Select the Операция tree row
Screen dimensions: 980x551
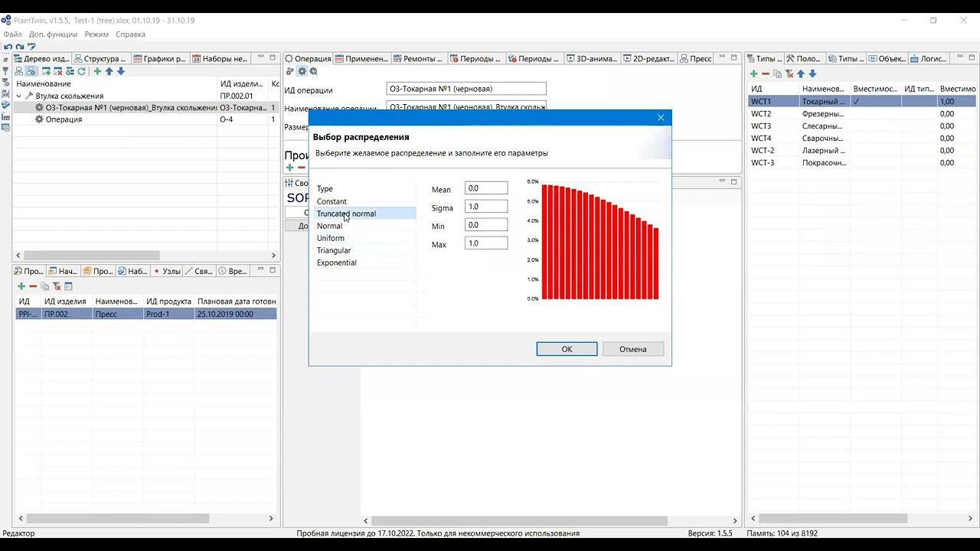point(145,119)
